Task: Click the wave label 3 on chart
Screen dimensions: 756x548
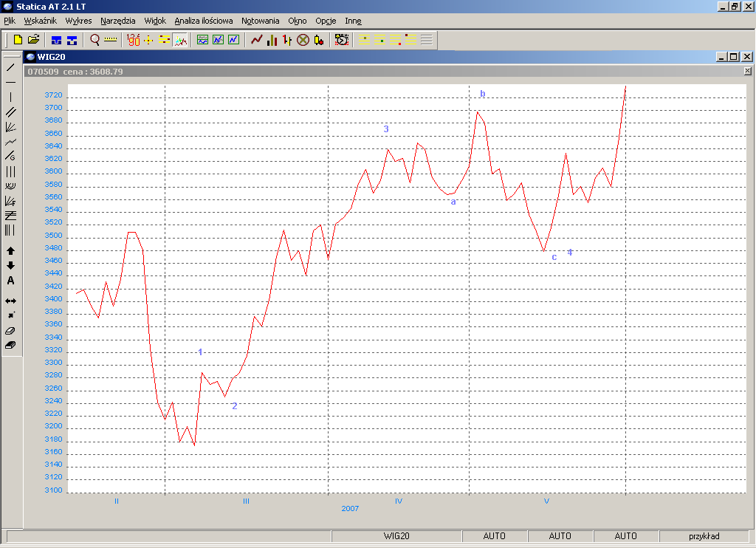Action: tap(386, 129)
